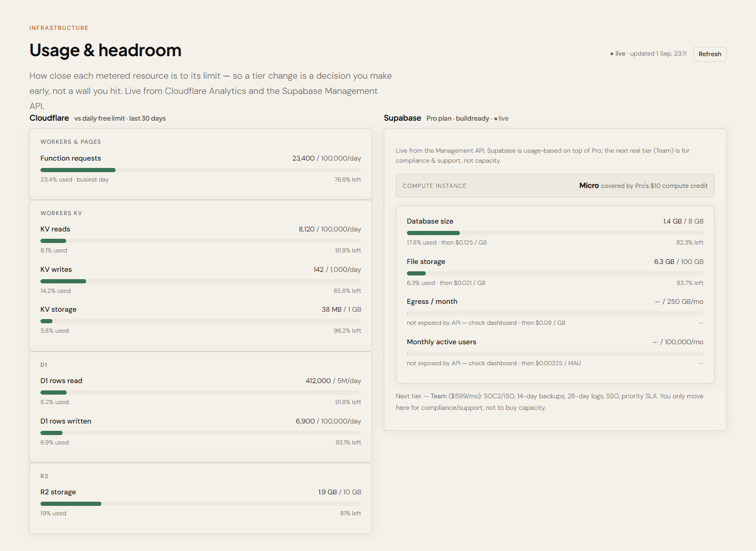Screen dimensions: 756x551
Task: Click the "D1 rows written" metric name
Action: [x=66, y=421]
